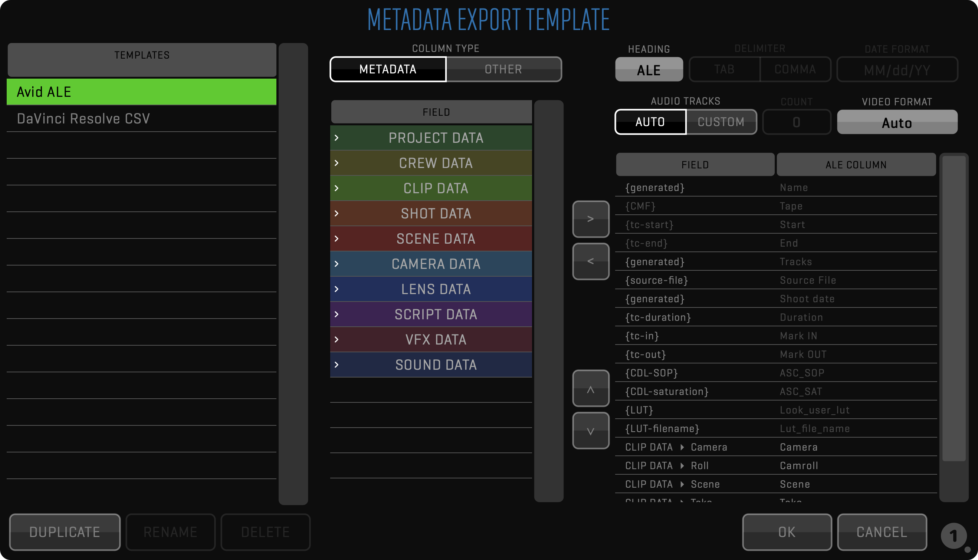Viewport: 978px width, 560px height.
Task: Open the ALE heading dropdown
Action: pyautogui.click(x=649, y=70)
